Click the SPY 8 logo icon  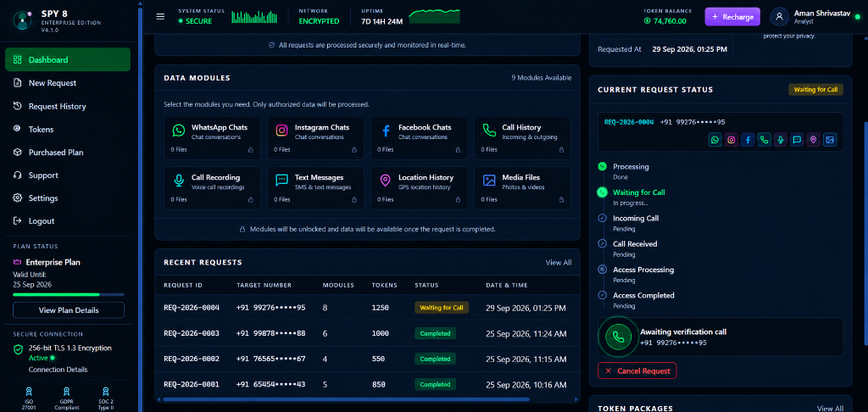click(x=22, y=20)
